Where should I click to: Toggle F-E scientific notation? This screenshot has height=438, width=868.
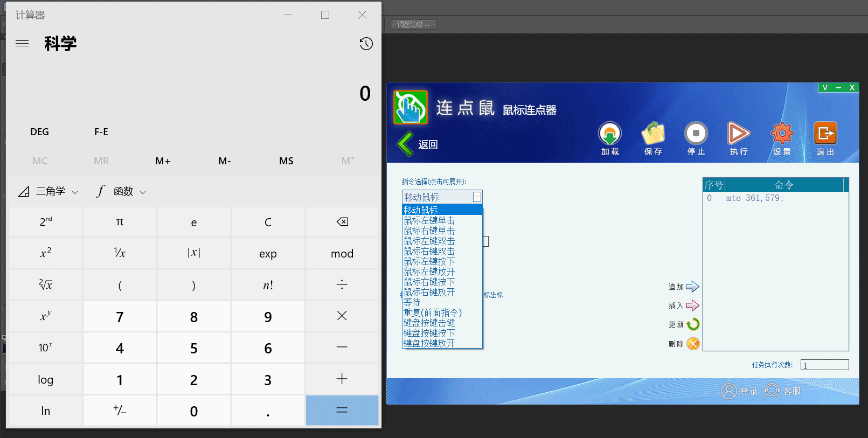tap(101, 132)
